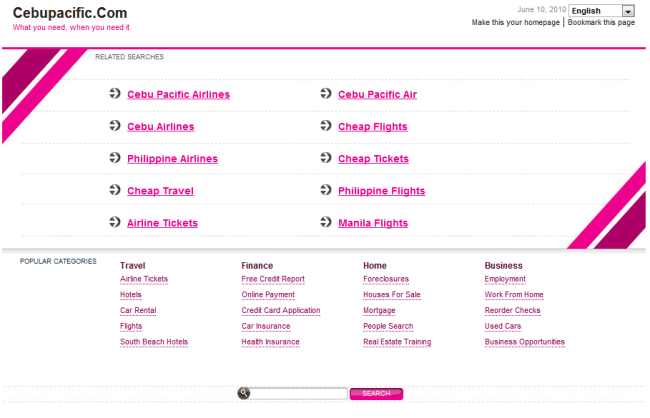Click the arrow icon beside Cebu Airlines
Image resolution: width=650 pixels, height=418 pixels.
pos(115,125)
